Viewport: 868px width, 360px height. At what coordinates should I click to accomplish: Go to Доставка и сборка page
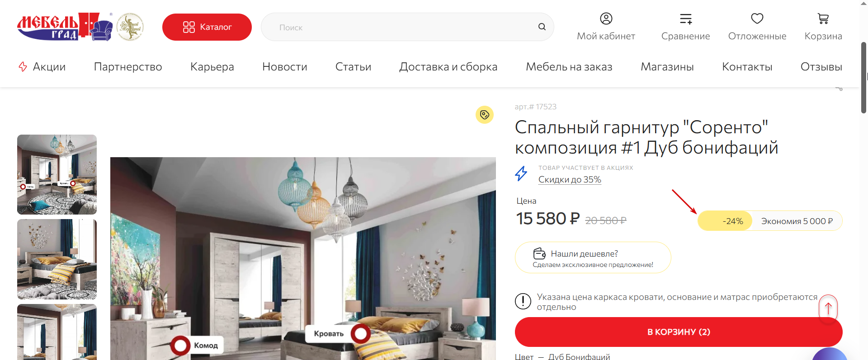[x=448, y=67]
